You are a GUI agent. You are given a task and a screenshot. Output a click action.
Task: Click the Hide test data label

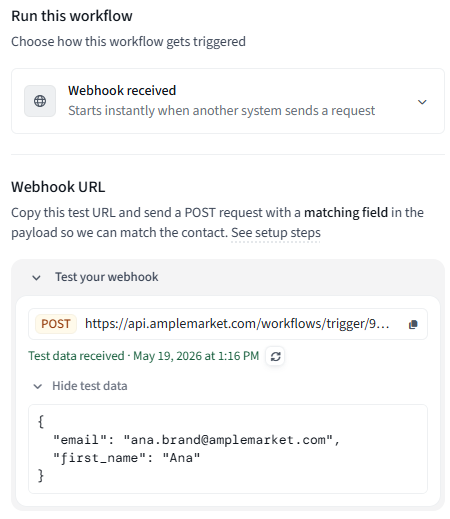90,386
